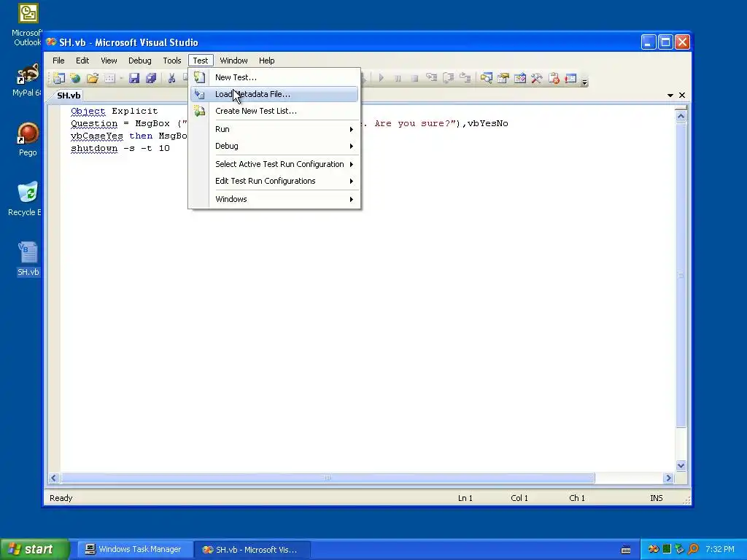Click the Add New Item toolbar icon
The height and width of the screenshot is (560, 747).
tap(110, 78)
